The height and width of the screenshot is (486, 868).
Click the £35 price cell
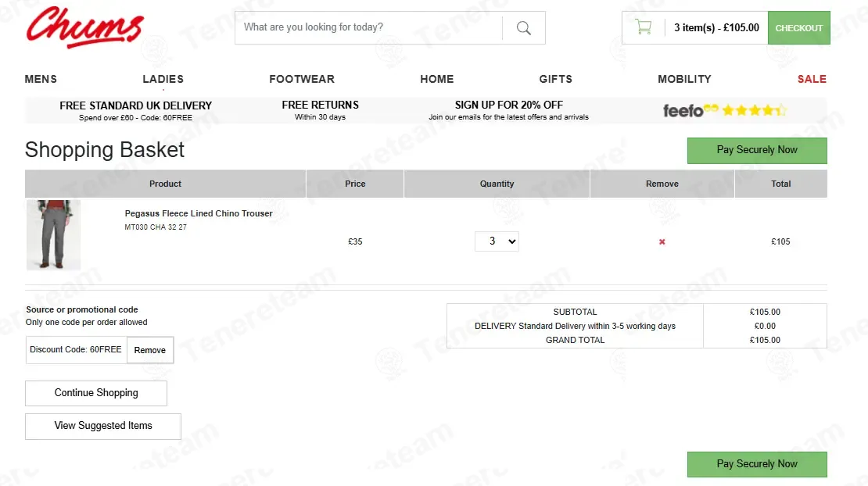click(355, 241)
